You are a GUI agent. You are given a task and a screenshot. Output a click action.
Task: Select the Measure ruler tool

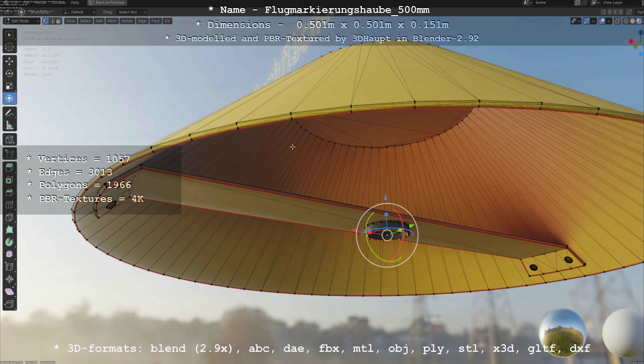pos(9,125)
